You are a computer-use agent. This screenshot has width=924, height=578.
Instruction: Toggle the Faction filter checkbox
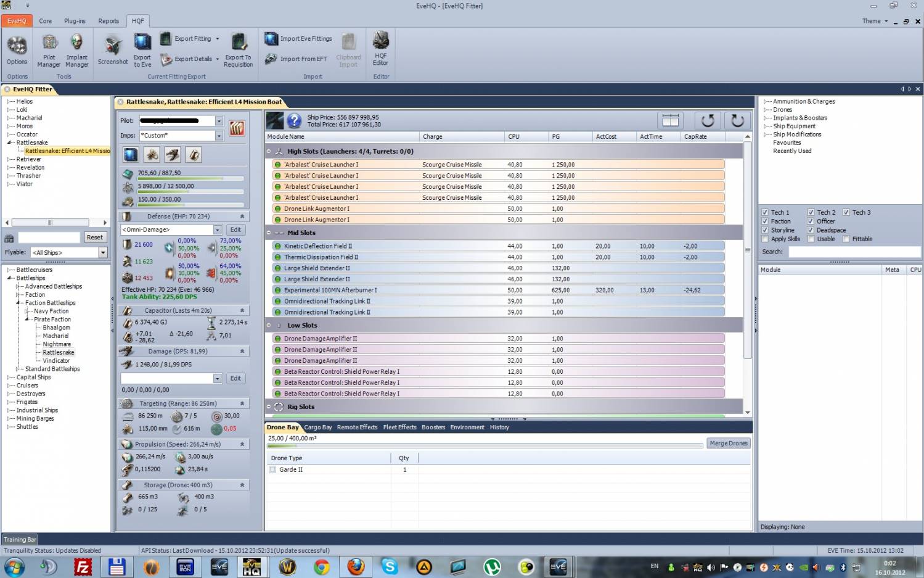click(765, 221)
